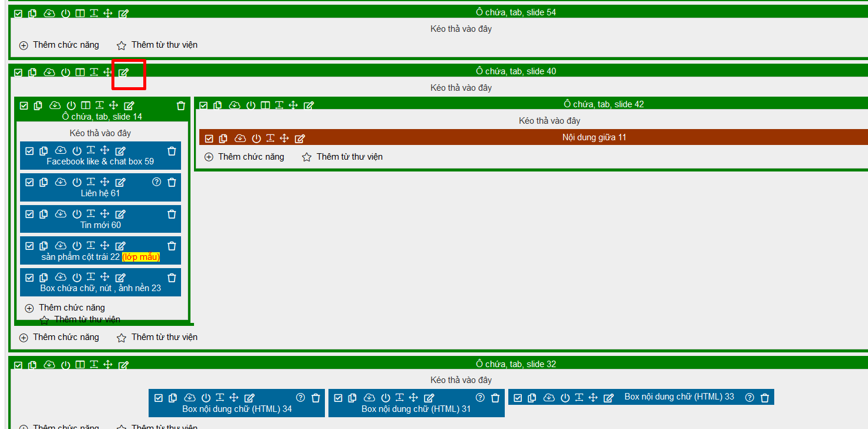Delete container slide 14 with trash icon

(x=181, y=105)
